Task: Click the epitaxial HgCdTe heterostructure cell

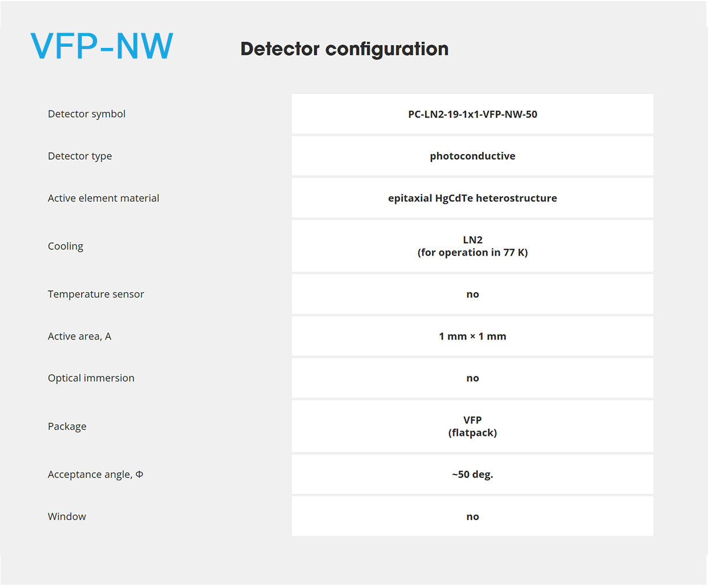Action: pos(472,198)
